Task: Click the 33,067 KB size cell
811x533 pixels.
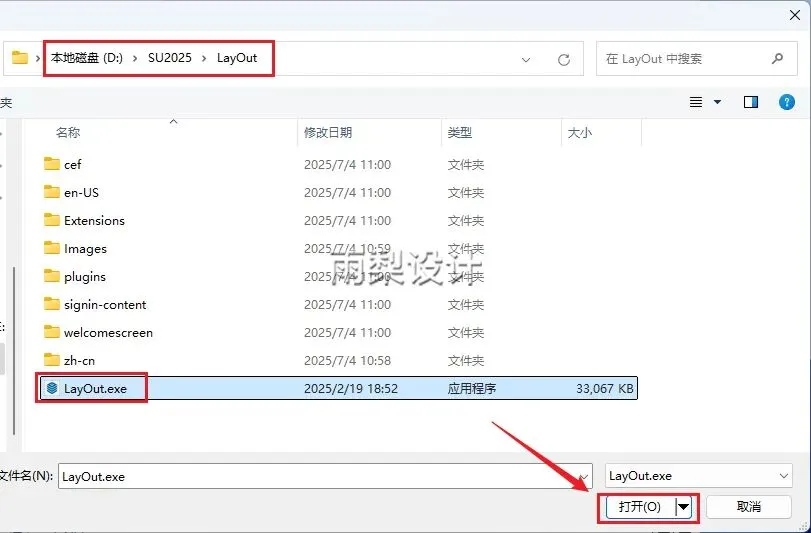Action: point(605,389)
